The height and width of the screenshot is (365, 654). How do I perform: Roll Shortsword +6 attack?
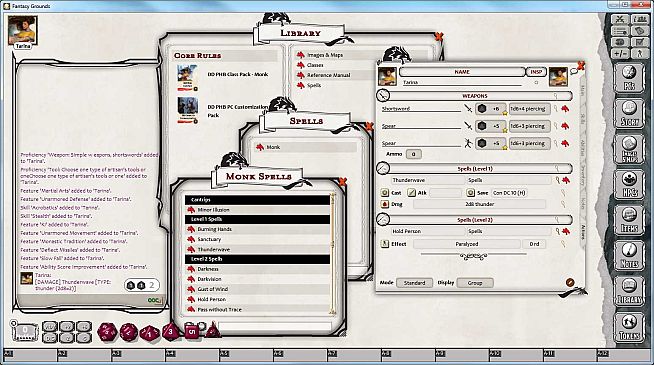490,109
